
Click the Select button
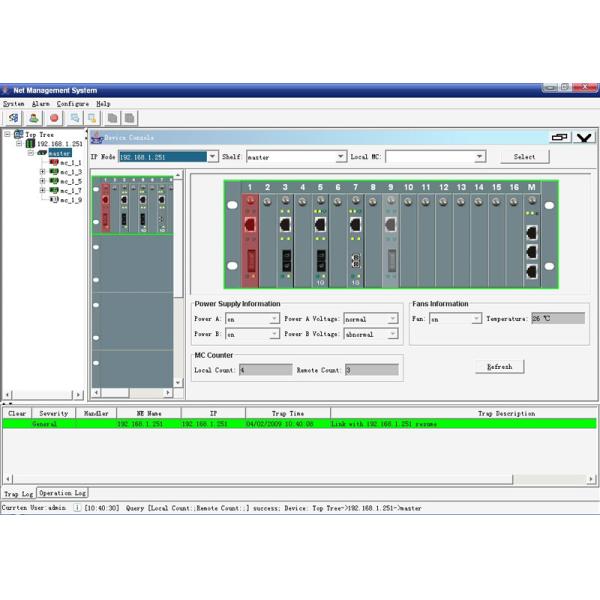[x=524, y=157]
